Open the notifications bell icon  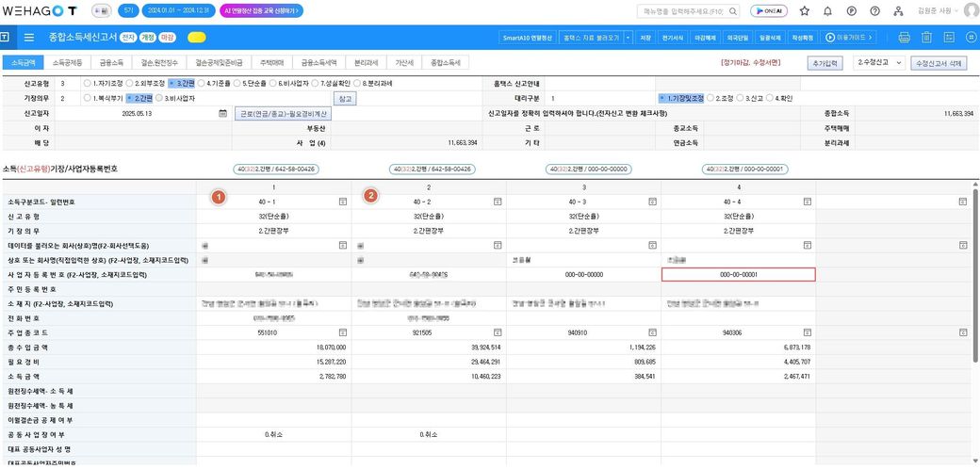[x=827, y=11]
